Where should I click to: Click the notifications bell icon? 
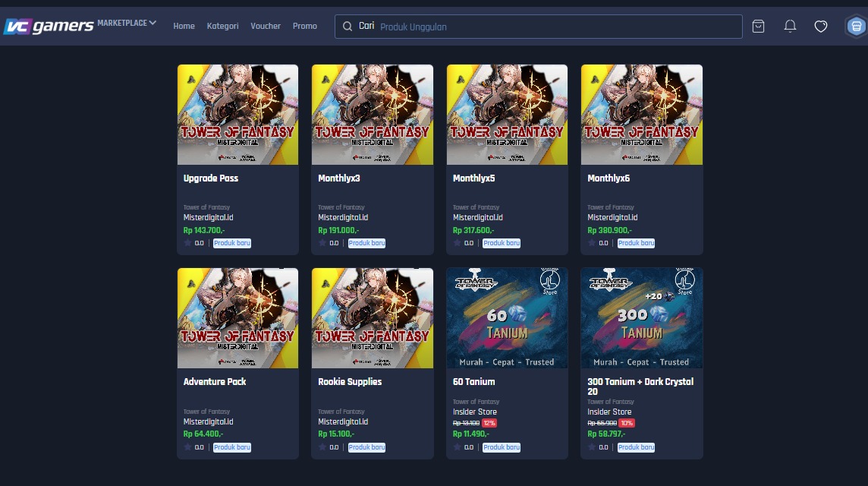(x=790, y=27)
